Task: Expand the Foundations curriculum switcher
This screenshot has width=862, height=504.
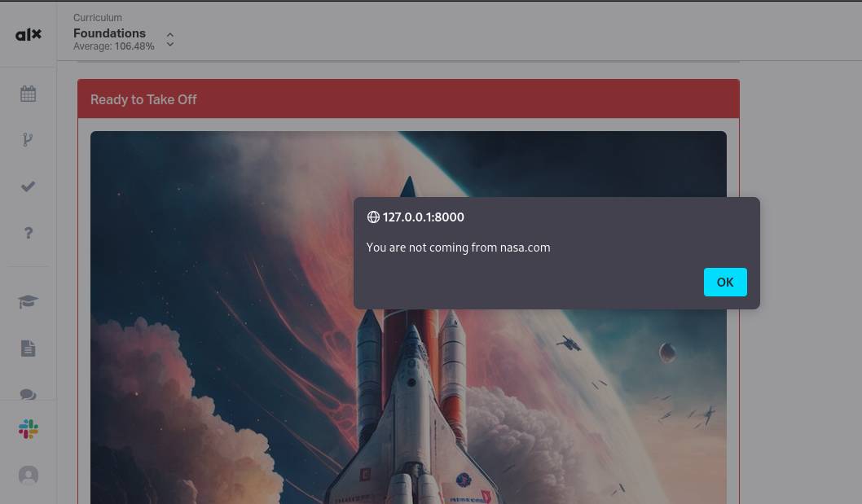Action: point(169,40)
